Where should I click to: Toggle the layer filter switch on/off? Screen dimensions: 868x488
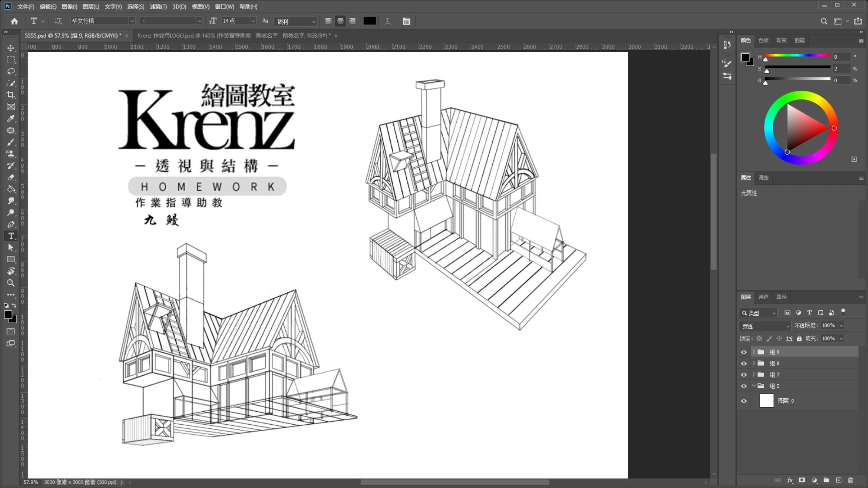pos(843,312)
